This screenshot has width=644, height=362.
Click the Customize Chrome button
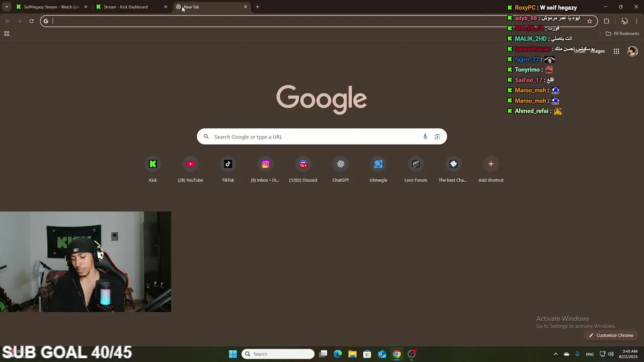pyautogui.click(x=611, y=335)
